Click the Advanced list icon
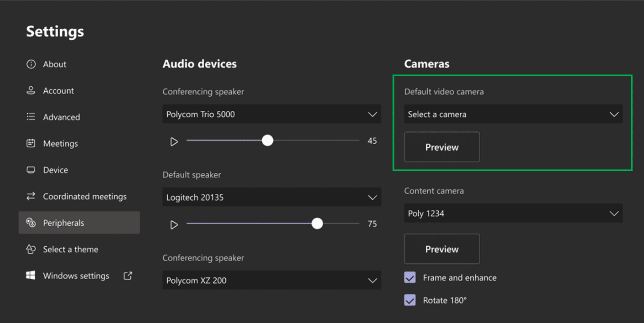The image size is (644, 323). coord(31,117)
